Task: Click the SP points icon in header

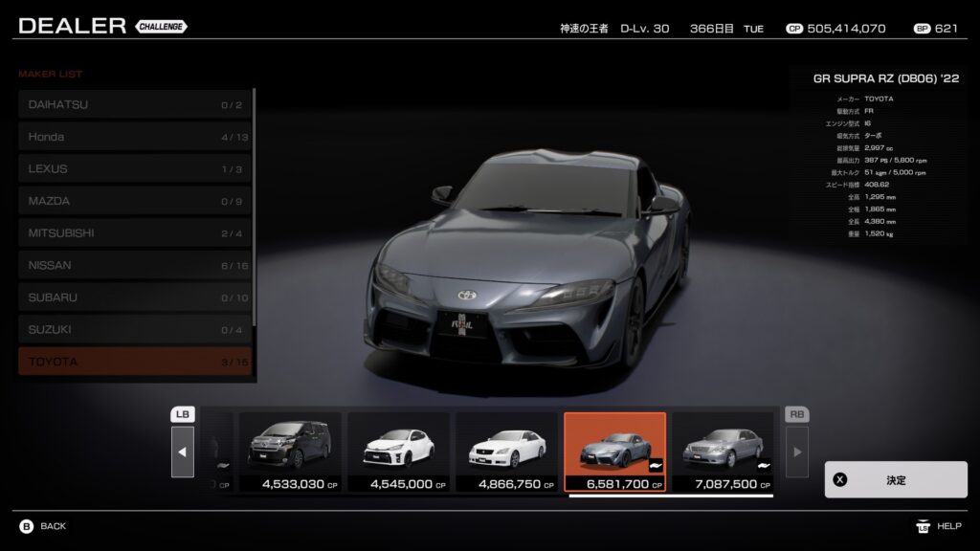Action: (922, 29)
